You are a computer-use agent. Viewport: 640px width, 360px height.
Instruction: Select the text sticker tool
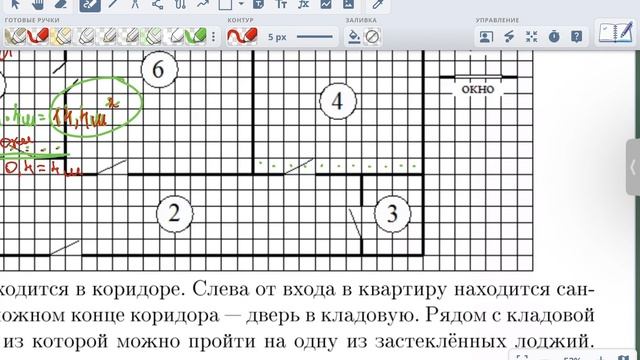pos(258,4)
